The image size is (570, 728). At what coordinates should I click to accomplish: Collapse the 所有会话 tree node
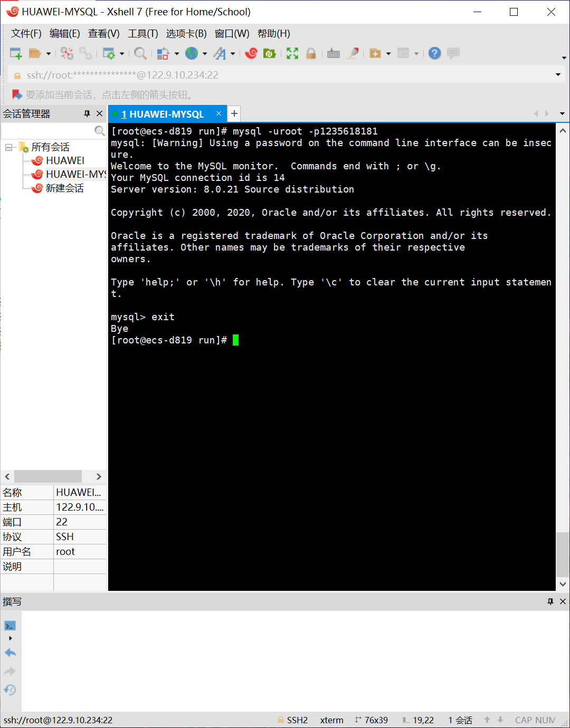pos(9,147)
